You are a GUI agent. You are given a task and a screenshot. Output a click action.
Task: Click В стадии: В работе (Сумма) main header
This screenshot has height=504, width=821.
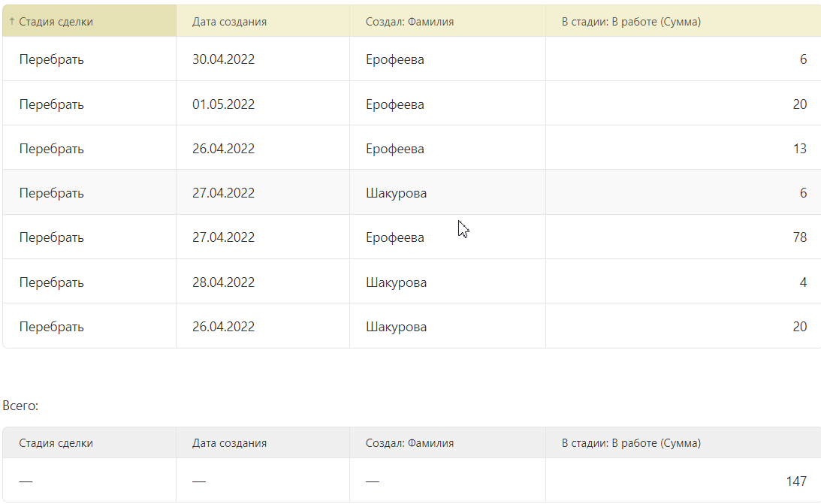(x=631, y=22)
